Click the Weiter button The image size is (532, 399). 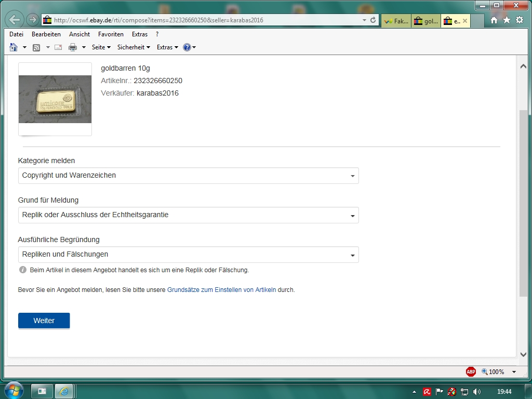pyautogui.click(x=44, y=321)
